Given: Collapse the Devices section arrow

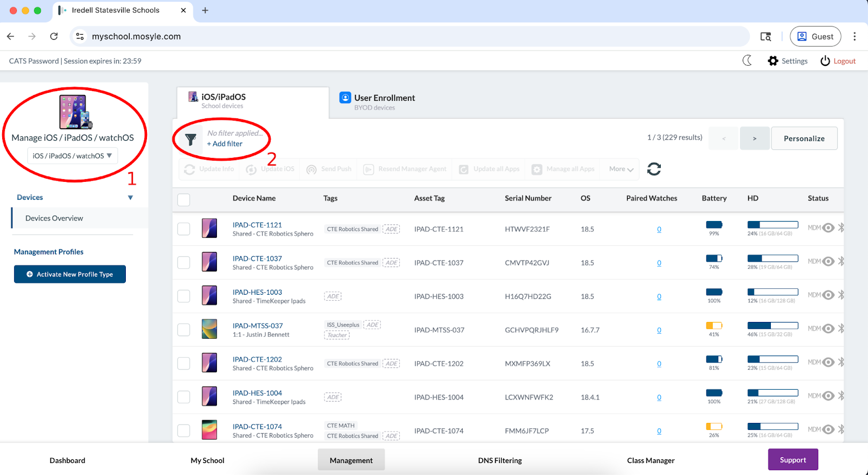Looking at the screenshot, I should click(130, 198).
